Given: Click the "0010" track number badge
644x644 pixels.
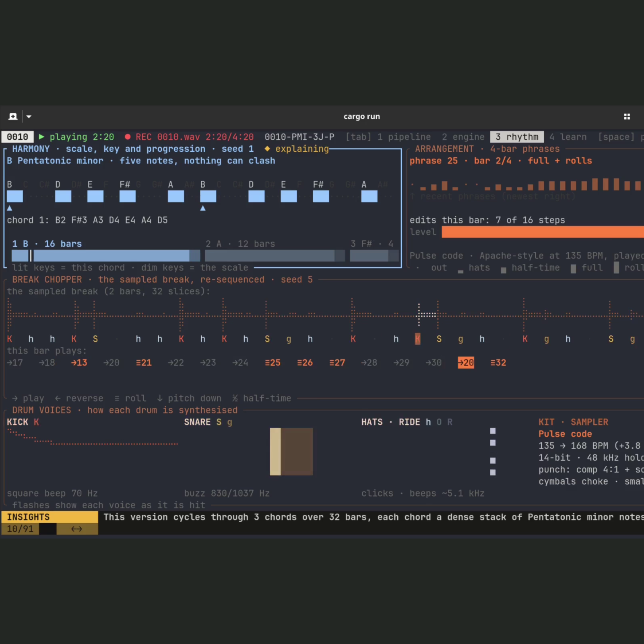Looking at the screenshot, I should pyautogui.click(x=17, y=137).
